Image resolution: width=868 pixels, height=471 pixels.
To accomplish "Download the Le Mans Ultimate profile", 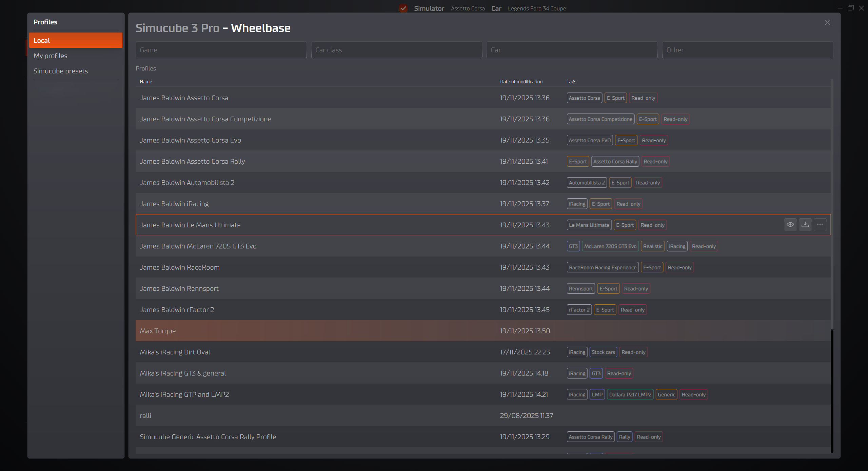I will pos(805,224).
